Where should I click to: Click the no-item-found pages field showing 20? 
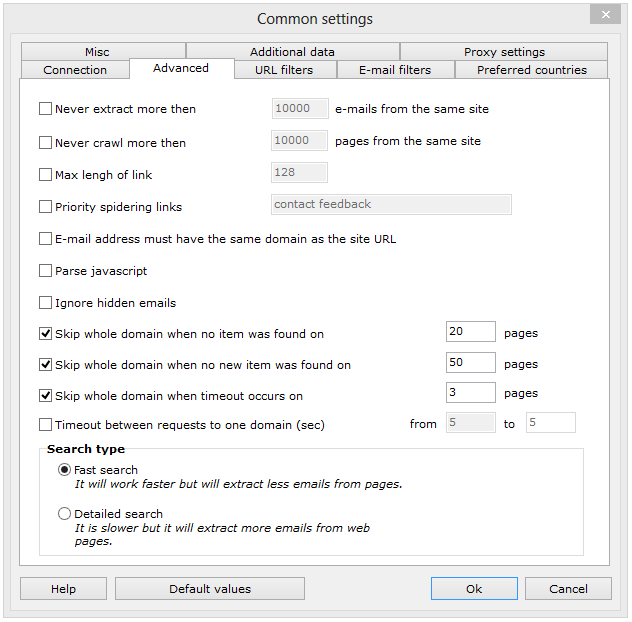[470, 332]
